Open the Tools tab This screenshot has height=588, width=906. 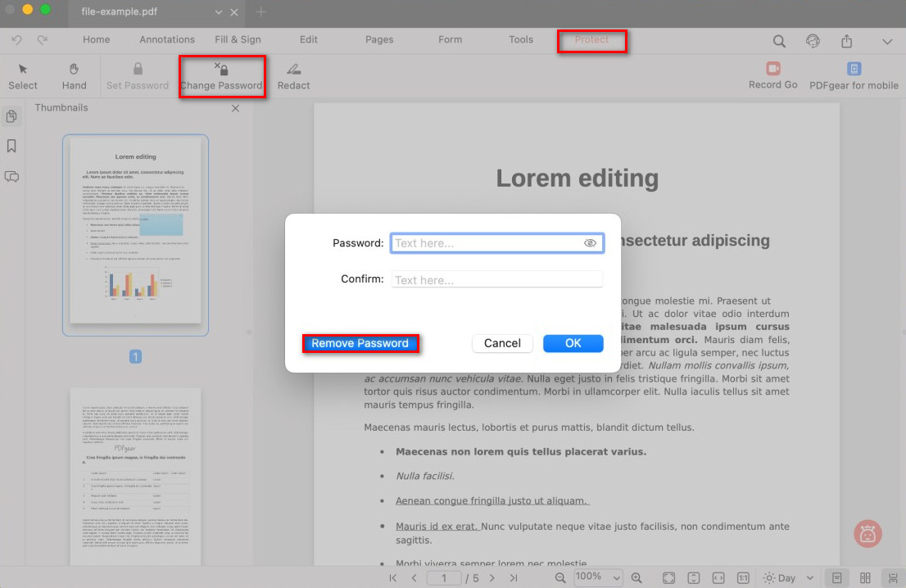click(521, 39)
